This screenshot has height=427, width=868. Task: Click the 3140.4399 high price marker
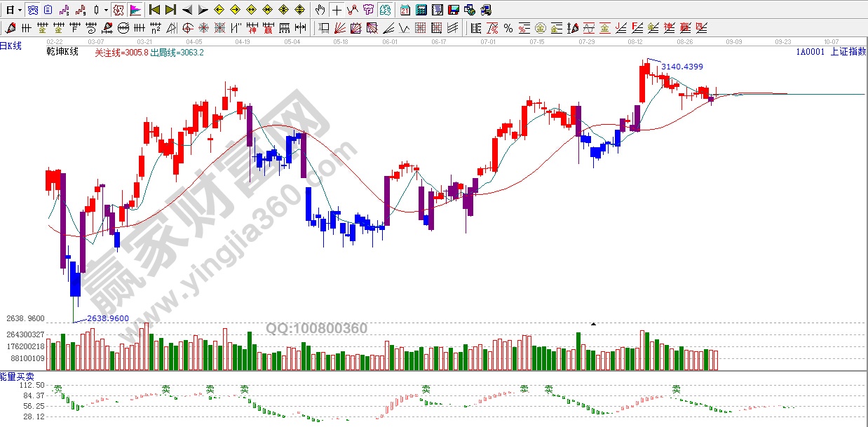pos(681,67)
